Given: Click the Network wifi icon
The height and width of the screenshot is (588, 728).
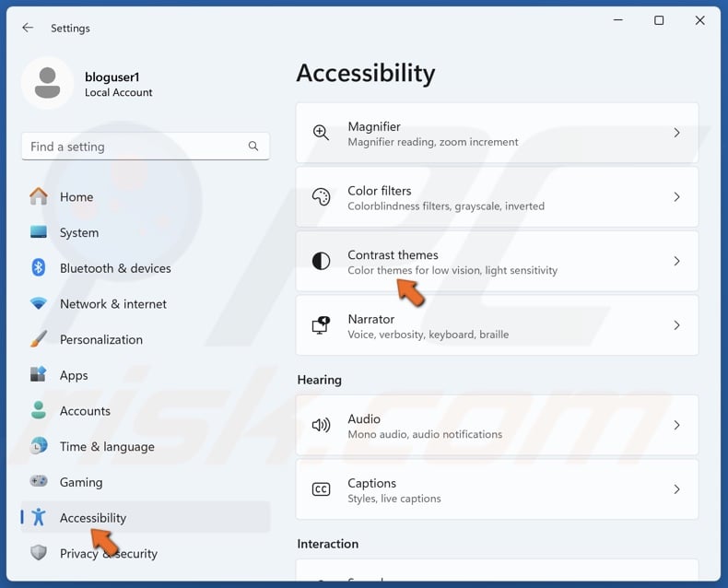Looking at the screenshot, I should coord(39,303).
